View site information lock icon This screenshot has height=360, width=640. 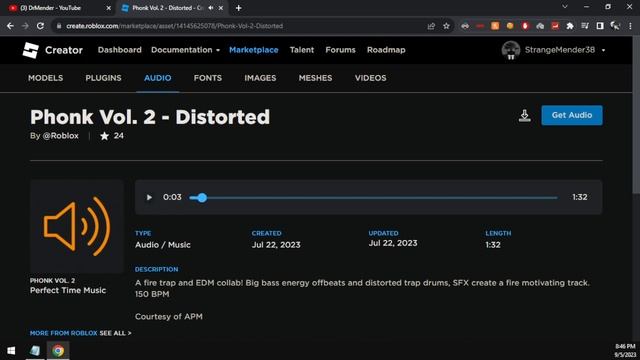point(59,26)
